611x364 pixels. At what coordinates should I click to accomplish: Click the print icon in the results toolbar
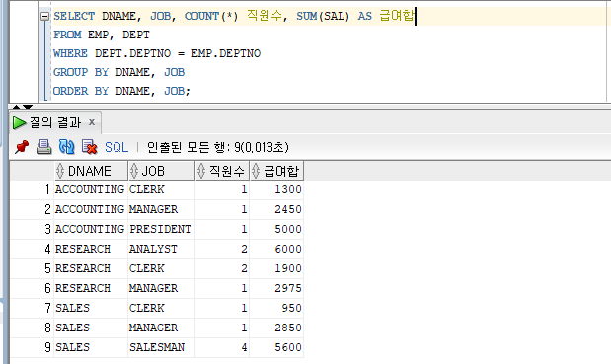point(44,147)
